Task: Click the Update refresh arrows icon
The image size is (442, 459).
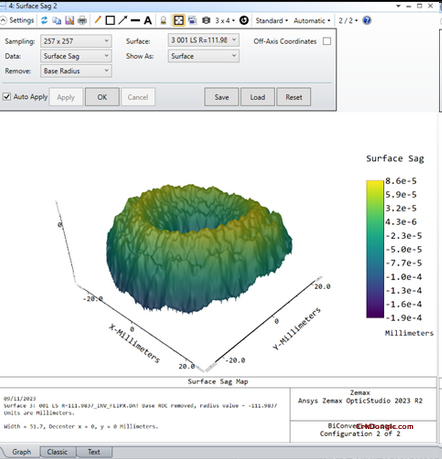Action: tap(44, 21)
